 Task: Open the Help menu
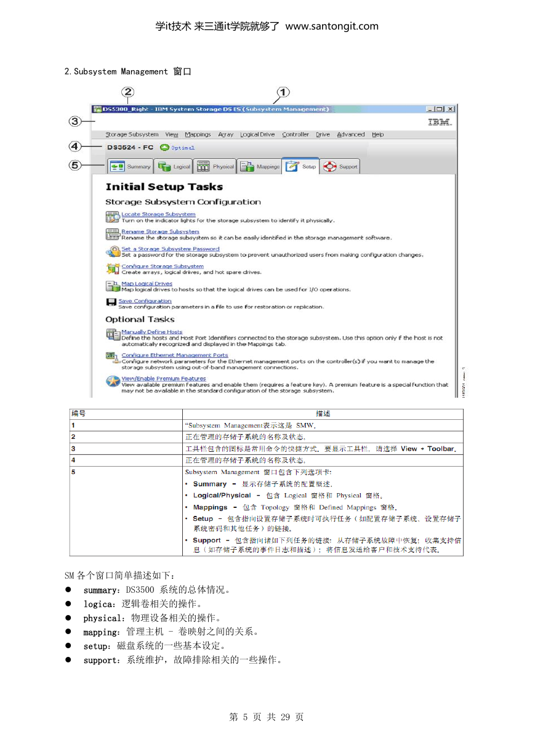(378, 134)
